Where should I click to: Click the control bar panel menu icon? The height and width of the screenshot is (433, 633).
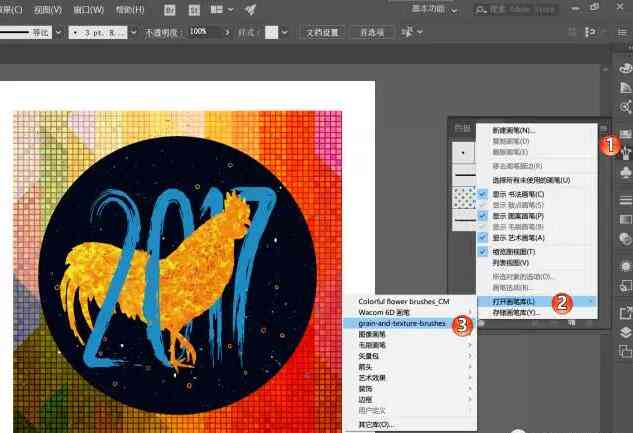623,32
